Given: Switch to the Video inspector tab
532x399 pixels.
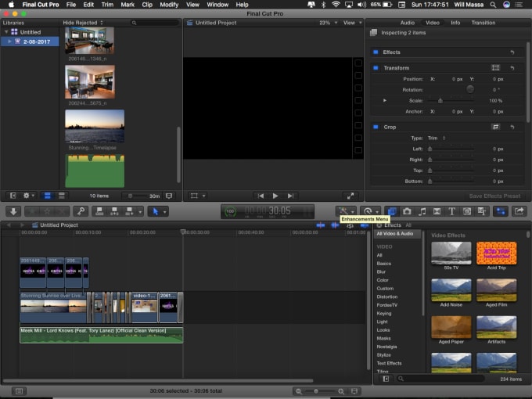Looking at the screenshot, I should click(432, 23).
